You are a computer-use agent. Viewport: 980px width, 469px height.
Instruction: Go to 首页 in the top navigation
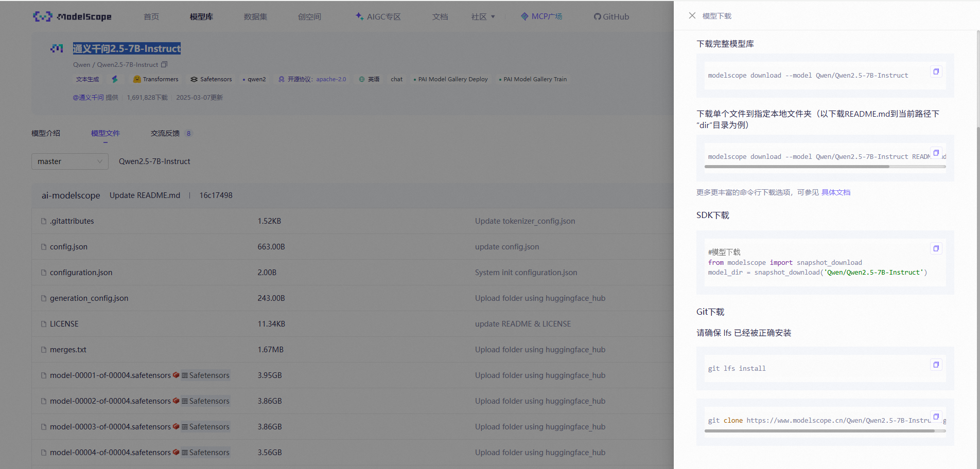click(151, 17)
